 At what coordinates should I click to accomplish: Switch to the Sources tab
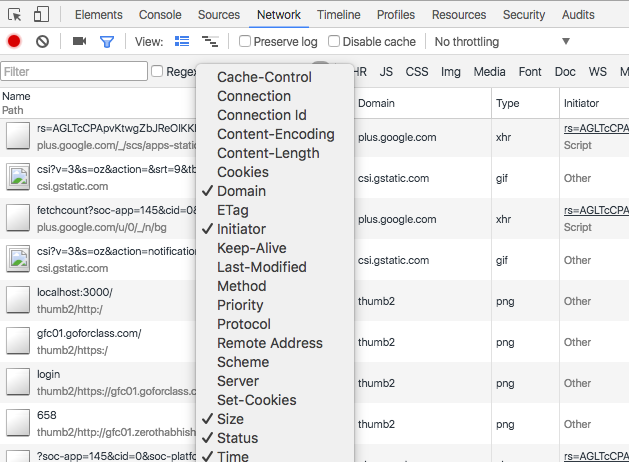coord(219,15)
